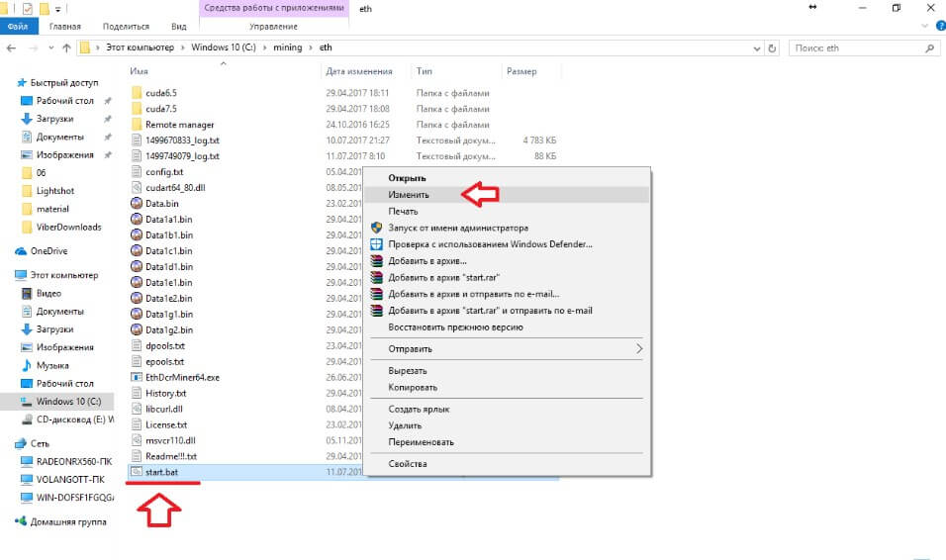Sort files by Имя column header
This screenshot has width=946, height=560.
[x=139, y=71]
